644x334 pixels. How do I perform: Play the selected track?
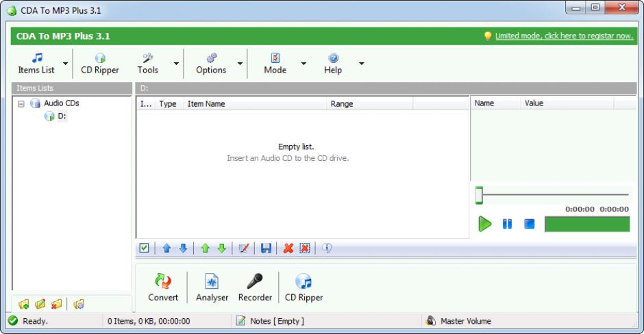coord(484,224)
